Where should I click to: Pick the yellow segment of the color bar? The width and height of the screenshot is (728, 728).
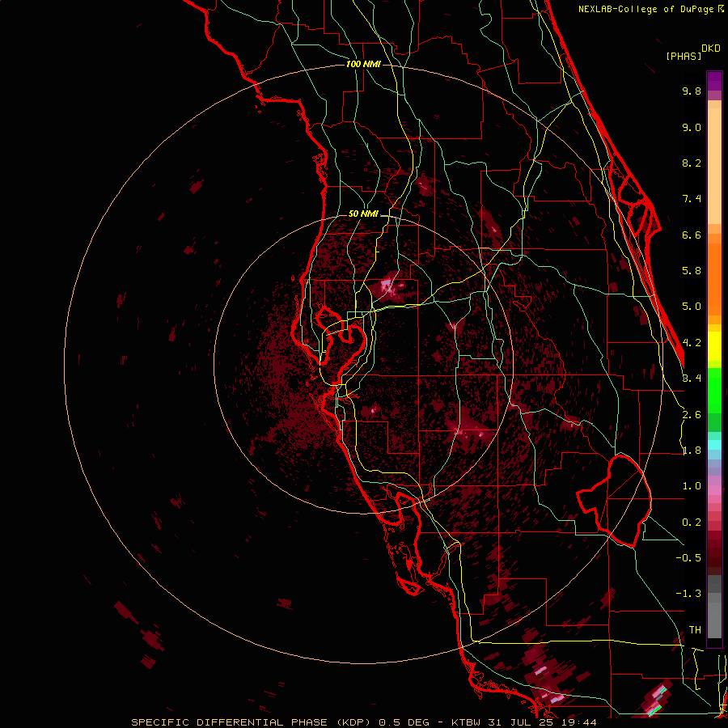pyautogui.click(x=714, y=346)
